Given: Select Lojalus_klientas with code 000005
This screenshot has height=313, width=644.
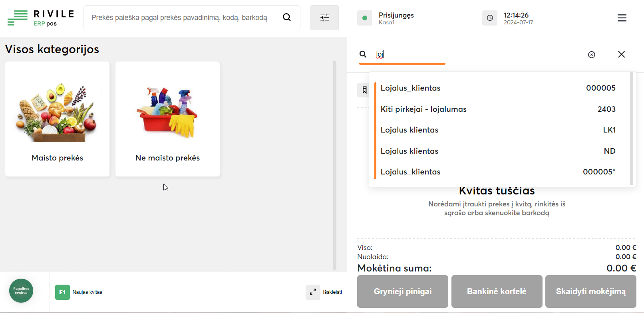Looking at the screenshot, I should point(497,88).
